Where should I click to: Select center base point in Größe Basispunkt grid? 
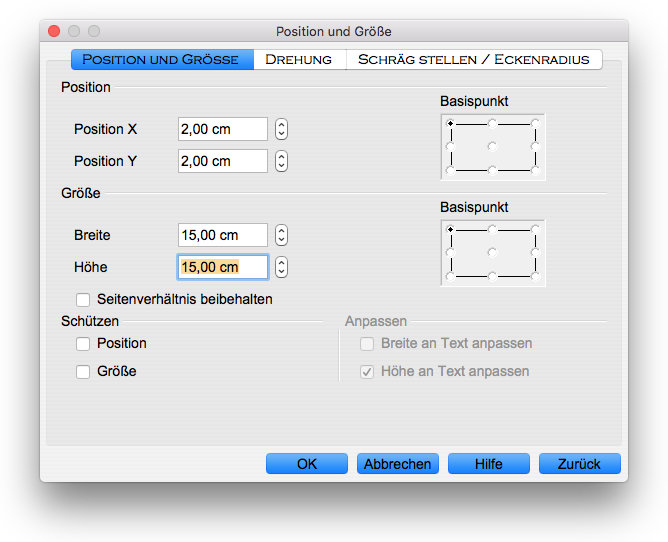point(492,252)
